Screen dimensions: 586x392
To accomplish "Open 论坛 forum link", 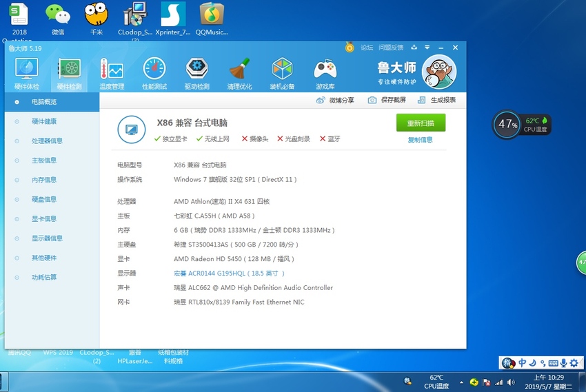I will [x=367, y=48].
